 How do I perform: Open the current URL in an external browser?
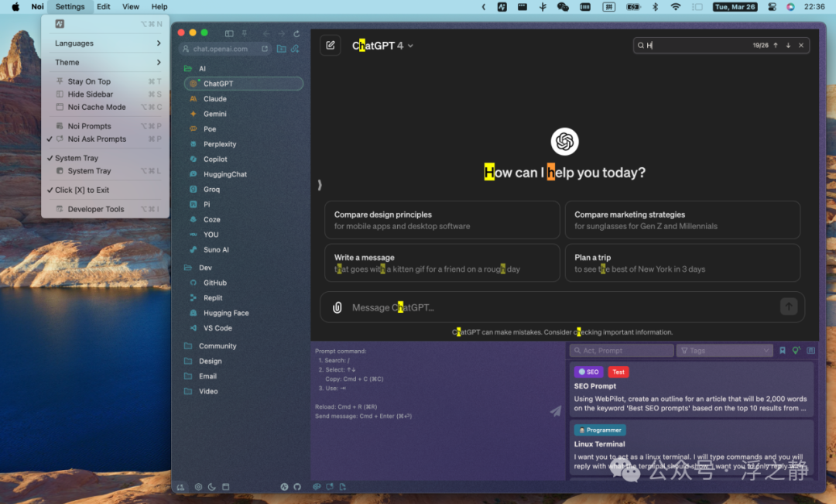(x=265, y=49)
